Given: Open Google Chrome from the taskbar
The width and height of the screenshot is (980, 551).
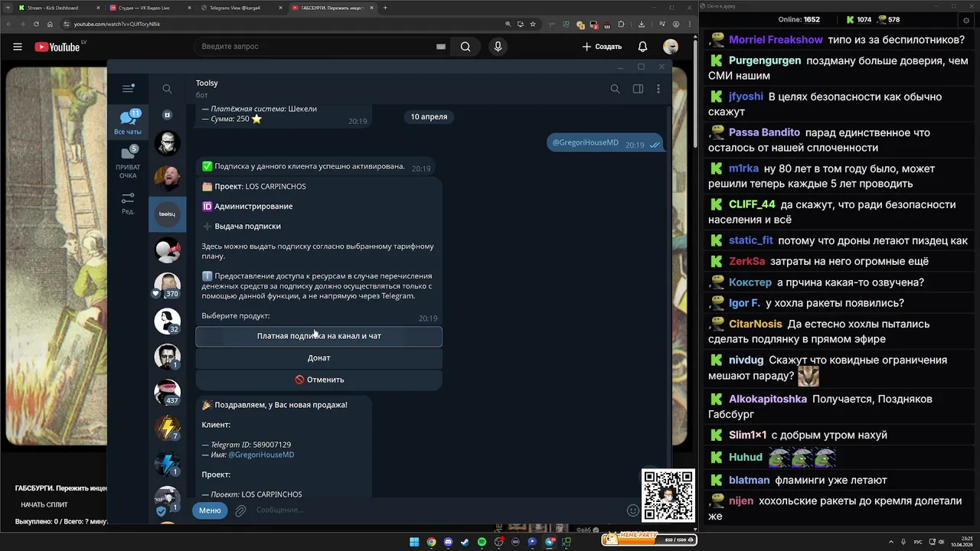Looking at the screenshot, I should click(x=431, y=542).
